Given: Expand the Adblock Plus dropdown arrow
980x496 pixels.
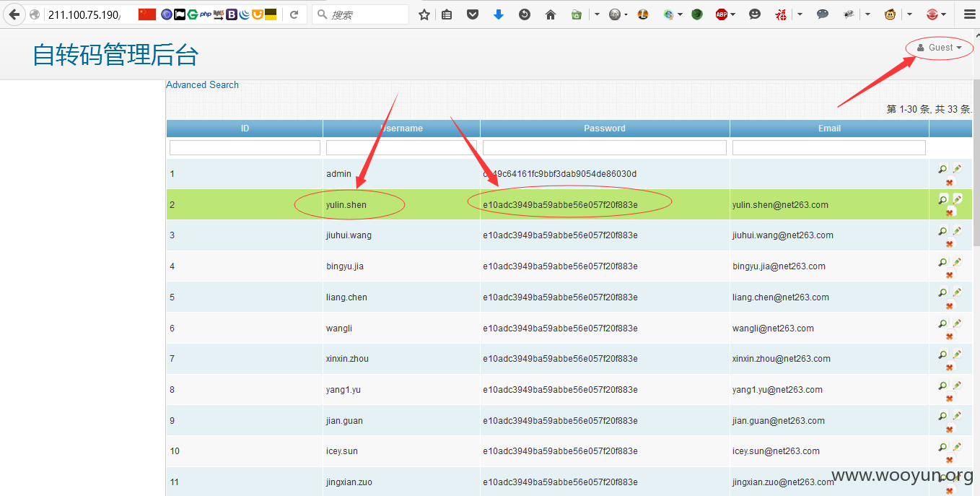Looking at the screenshot, I should click(733, 14).
